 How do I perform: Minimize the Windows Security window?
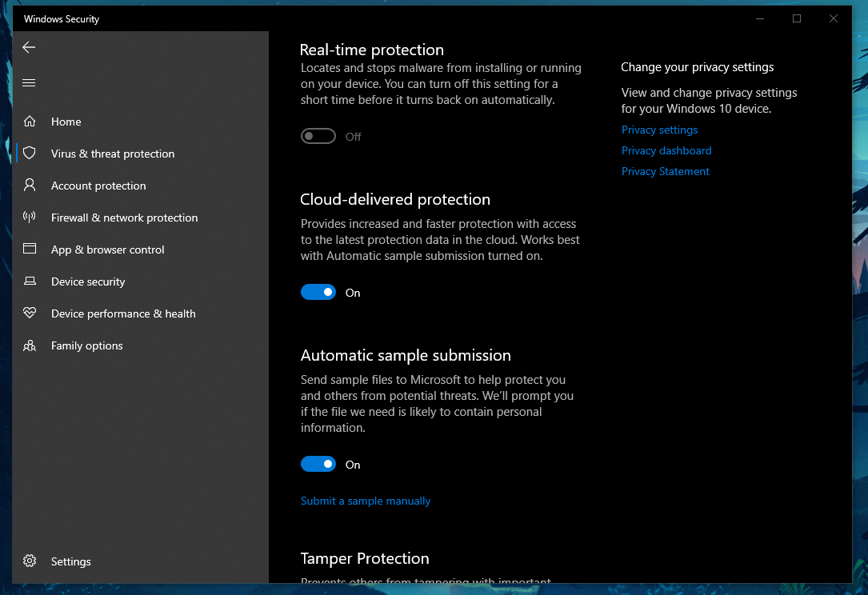pyautogui.click(x=760, y=19)
